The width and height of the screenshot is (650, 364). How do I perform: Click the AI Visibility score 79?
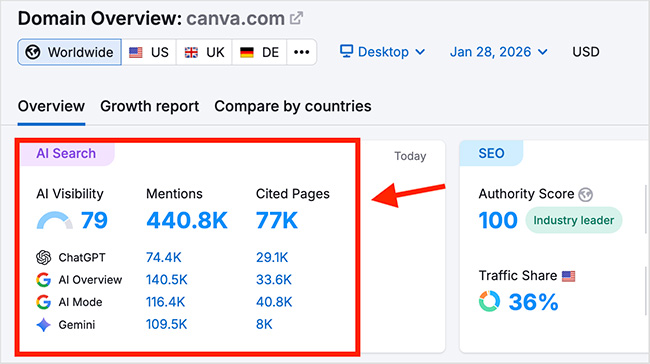(95, 220)
